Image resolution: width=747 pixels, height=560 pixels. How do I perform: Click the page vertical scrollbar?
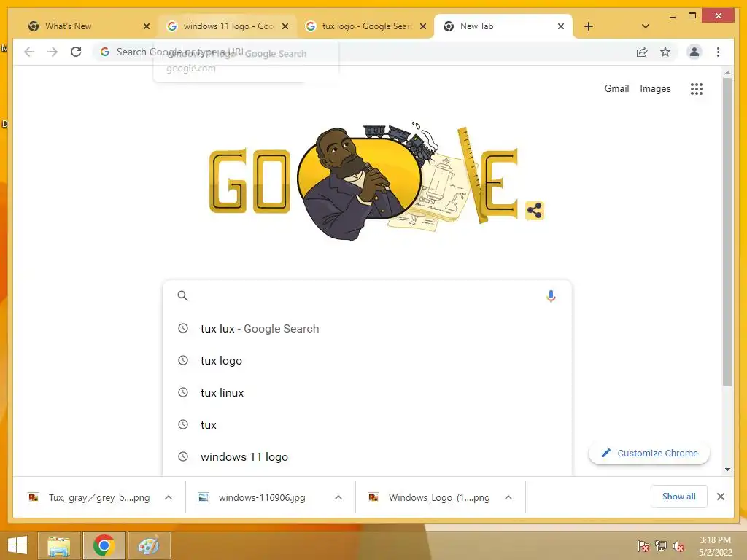[x=727, y=231]
